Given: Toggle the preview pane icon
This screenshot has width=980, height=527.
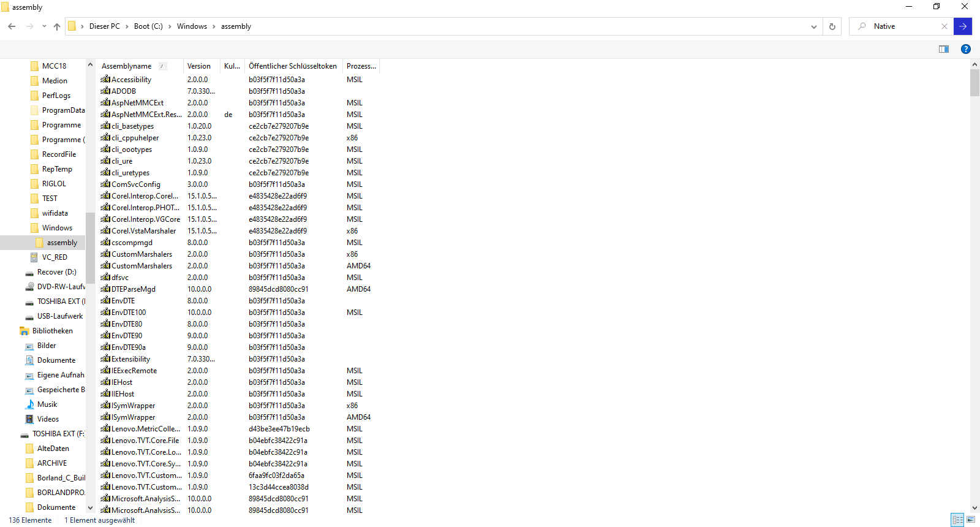Looking at the screenshot, I should click(x=944, y=49).
